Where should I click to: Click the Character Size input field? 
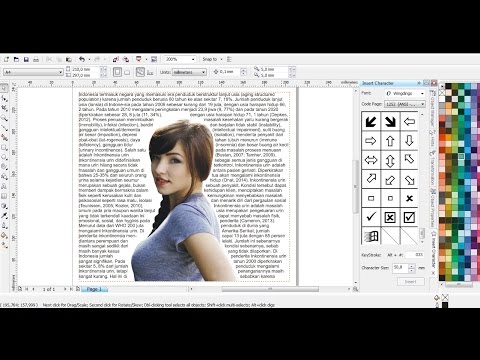400,268
